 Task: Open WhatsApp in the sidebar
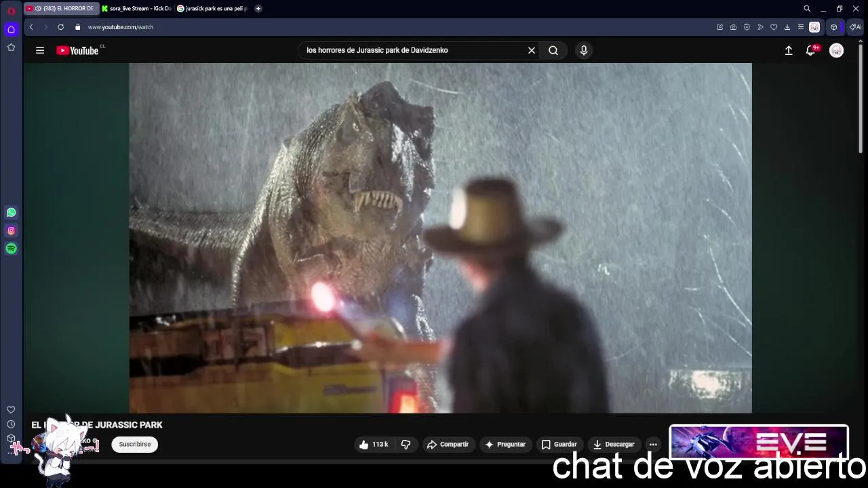[x=11, y=212]
